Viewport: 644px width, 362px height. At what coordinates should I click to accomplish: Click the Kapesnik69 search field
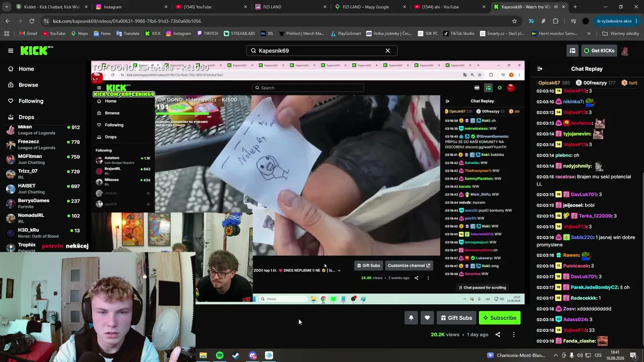(x=322, y=51)
